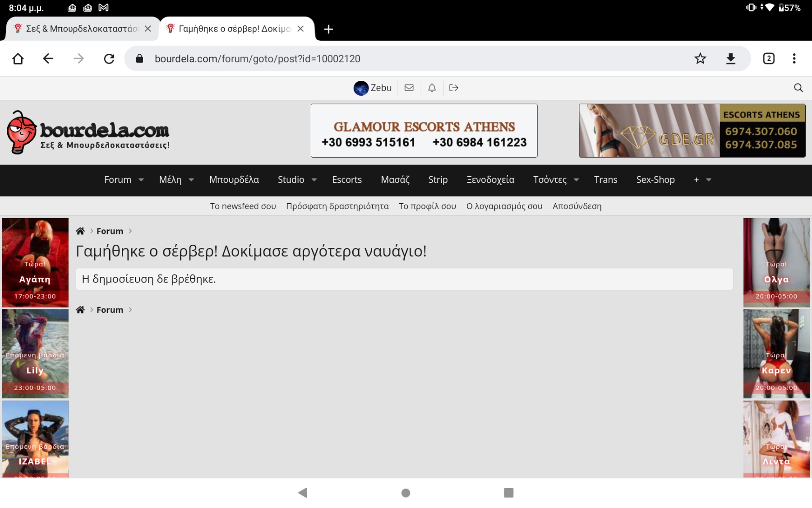Open Chrome three-dot overflow menu
This screenshot has width=812, height=508.
point(794,59)
